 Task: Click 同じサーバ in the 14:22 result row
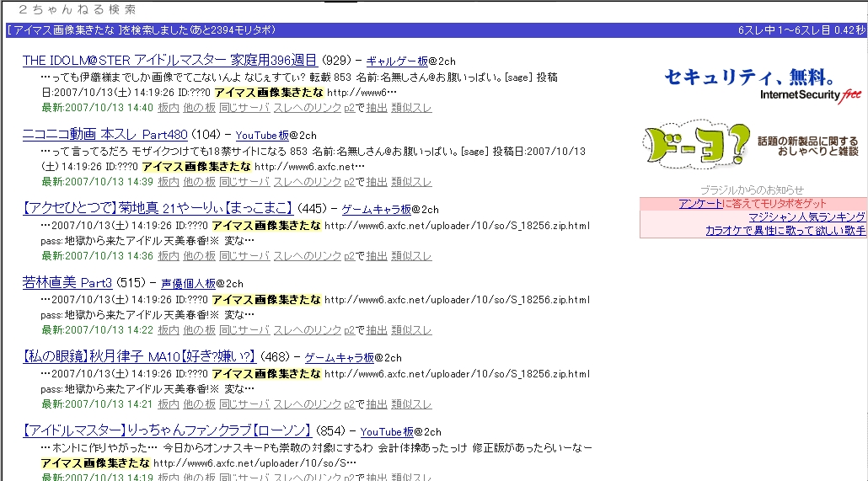coord(244,330)
